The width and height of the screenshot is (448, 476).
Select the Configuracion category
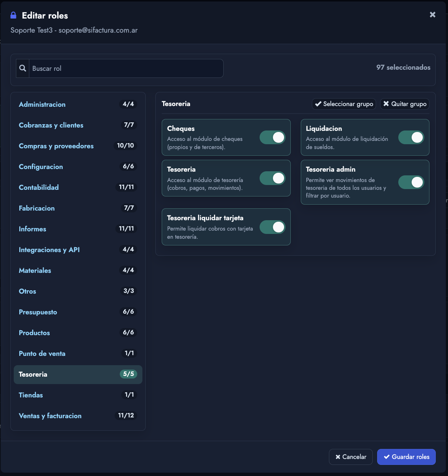tap(78, 166)
